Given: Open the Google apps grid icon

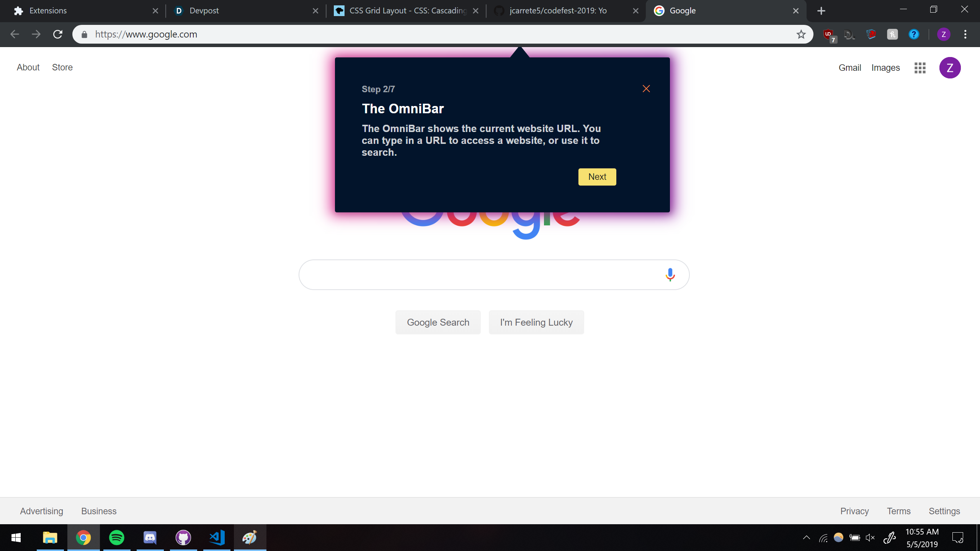Looking at the screenshot, I should [x=920, y=68].
